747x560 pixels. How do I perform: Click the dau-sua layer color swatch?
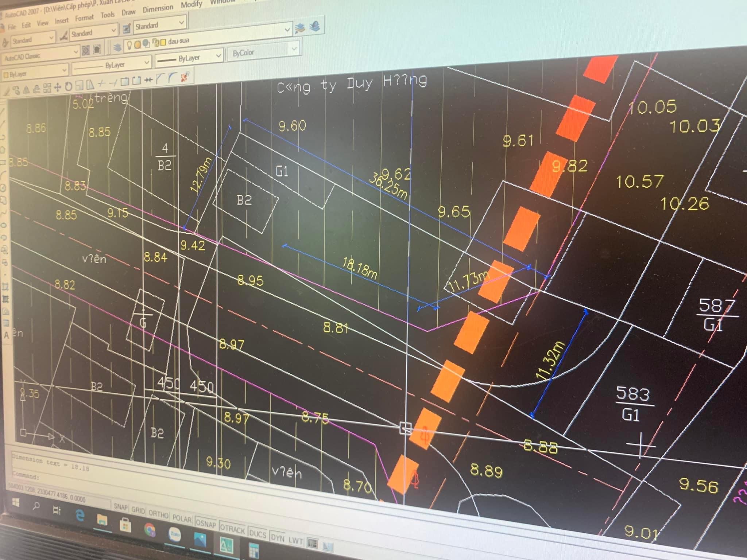click(x=163, y=42)
